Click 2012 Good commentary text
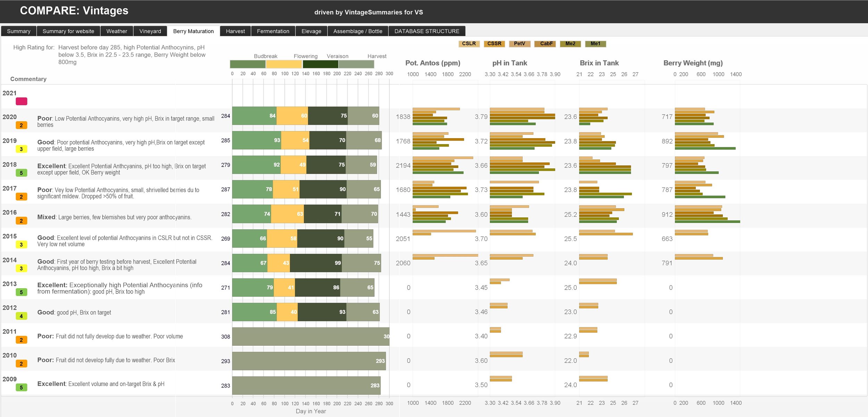This screenshot has width=868, height=417. (74, 312)
